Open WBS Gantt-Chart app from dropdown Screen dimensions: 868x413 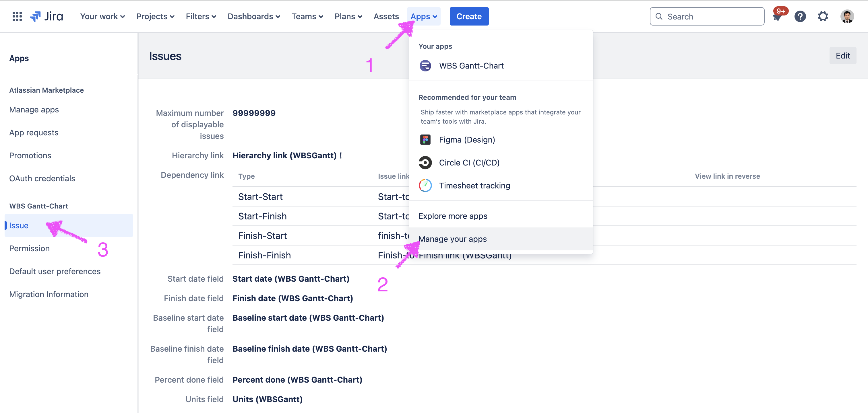(471, 66)
